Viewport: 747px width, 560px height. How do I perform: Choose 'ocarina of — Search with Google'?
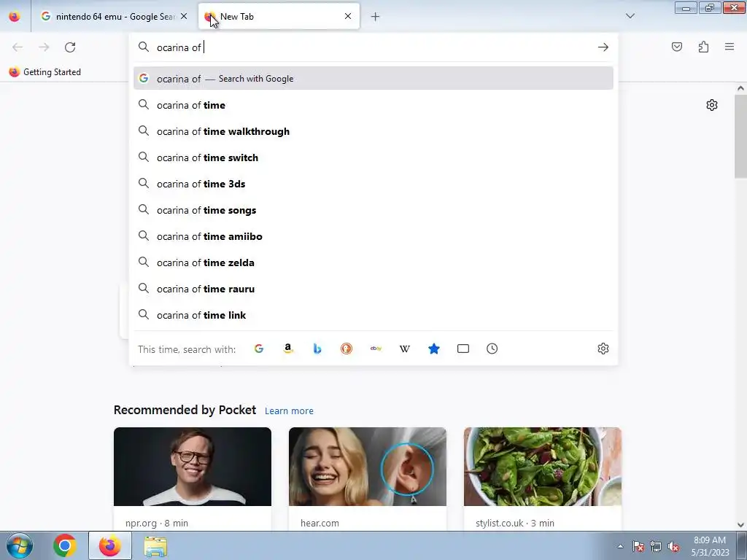(373, 79)
